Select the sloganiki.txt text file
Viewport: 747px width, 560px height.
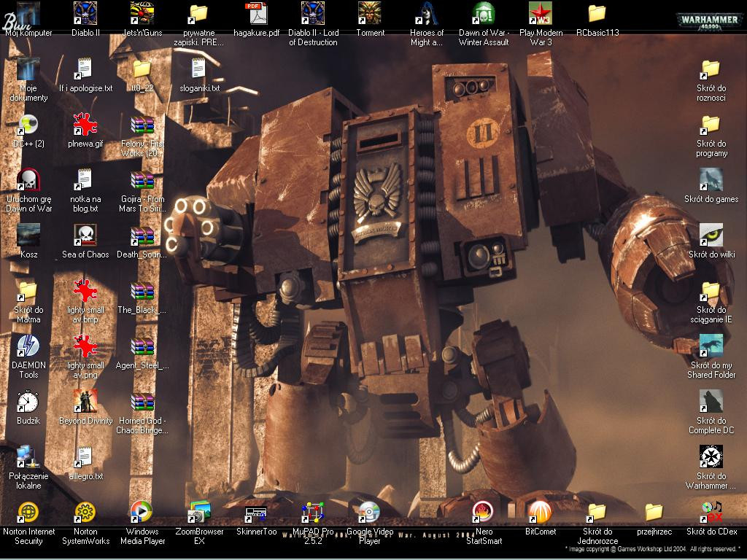tap(199, 69)
